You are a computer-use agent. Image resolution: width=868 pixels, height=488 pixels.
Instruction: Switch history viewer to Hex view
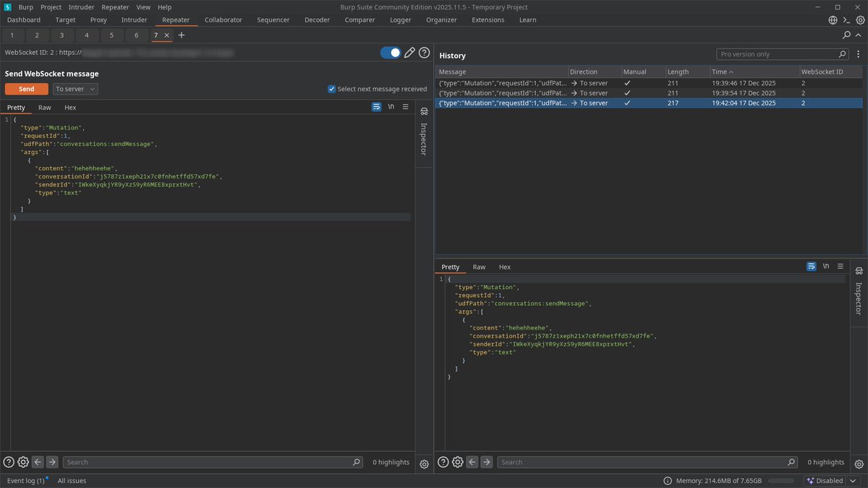505,267
